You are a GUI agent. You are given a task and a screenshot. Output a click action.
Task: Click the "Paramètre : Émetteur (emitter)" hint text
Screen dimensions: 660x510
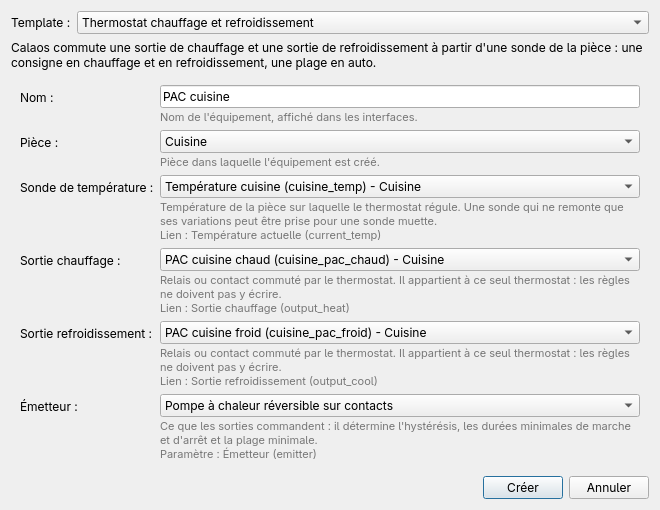238,454
